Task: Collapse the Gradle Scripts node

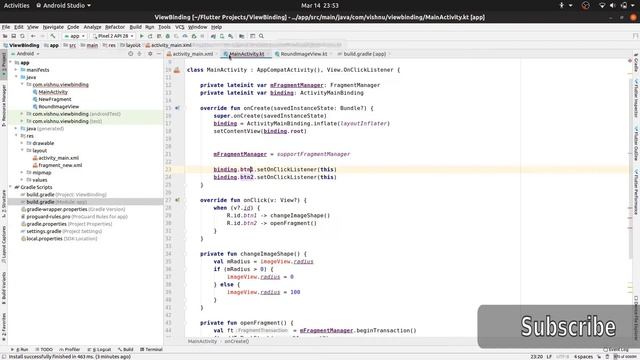Action: point(11,187)
